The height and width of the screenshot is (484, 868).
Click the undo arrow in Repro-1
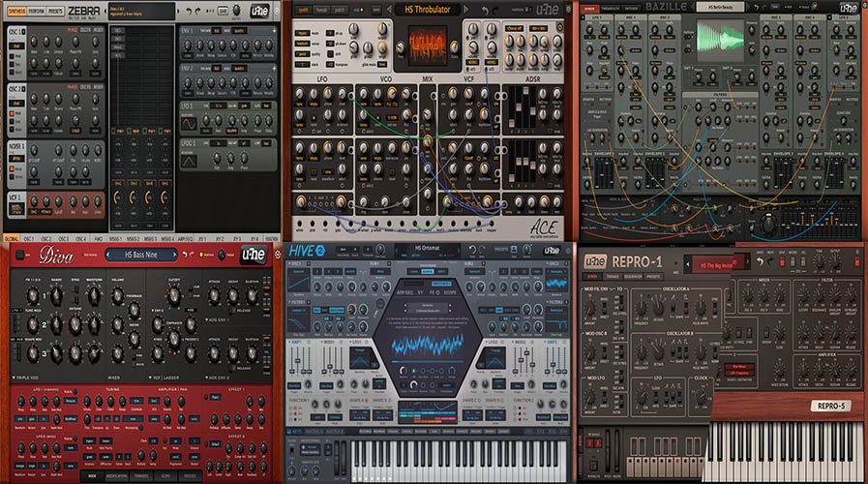click(761, 261)
